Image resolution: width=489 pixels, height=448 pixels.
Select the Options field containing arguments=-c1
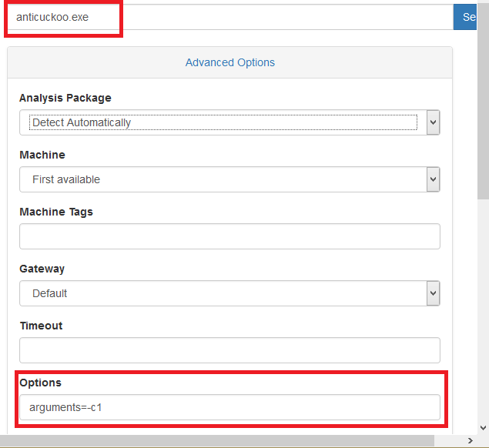click(229, 407)
